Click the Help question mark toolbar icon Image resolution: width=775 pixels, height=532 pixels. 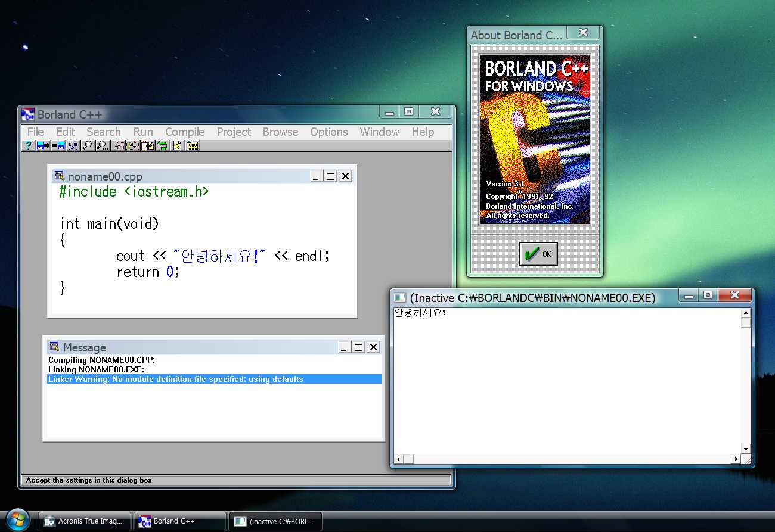coord(29,145)
